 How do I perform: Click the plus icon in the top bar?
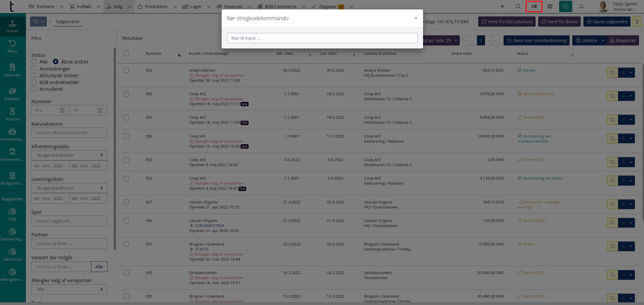coord(502,6)
